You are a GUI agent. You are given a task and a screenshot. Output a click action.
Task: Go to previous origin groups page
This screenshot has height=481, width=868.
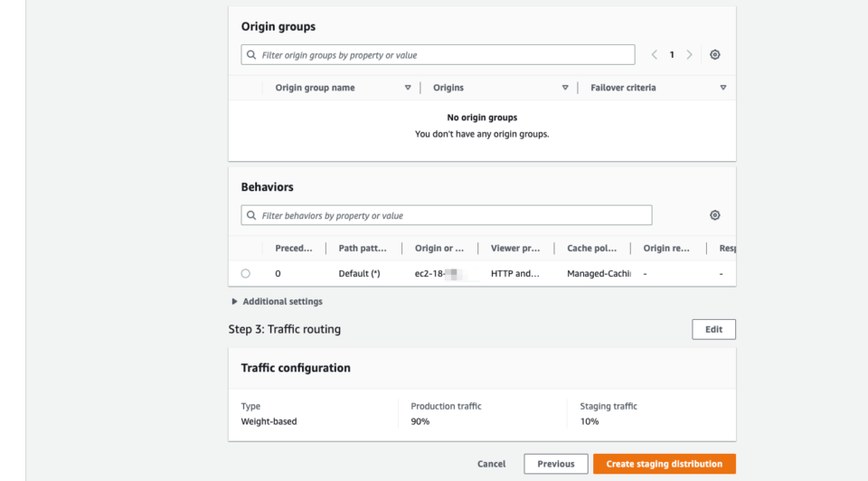tap(655, 55)
